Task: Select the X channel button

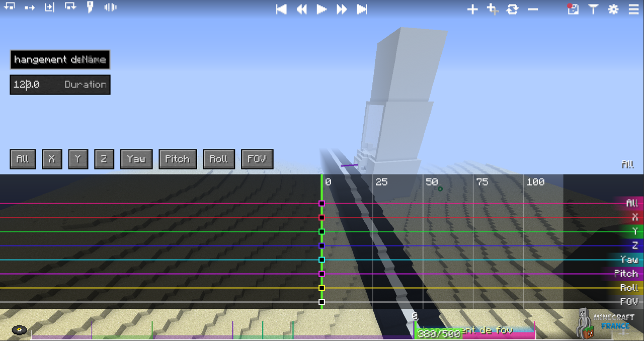Action: point(52,159)
